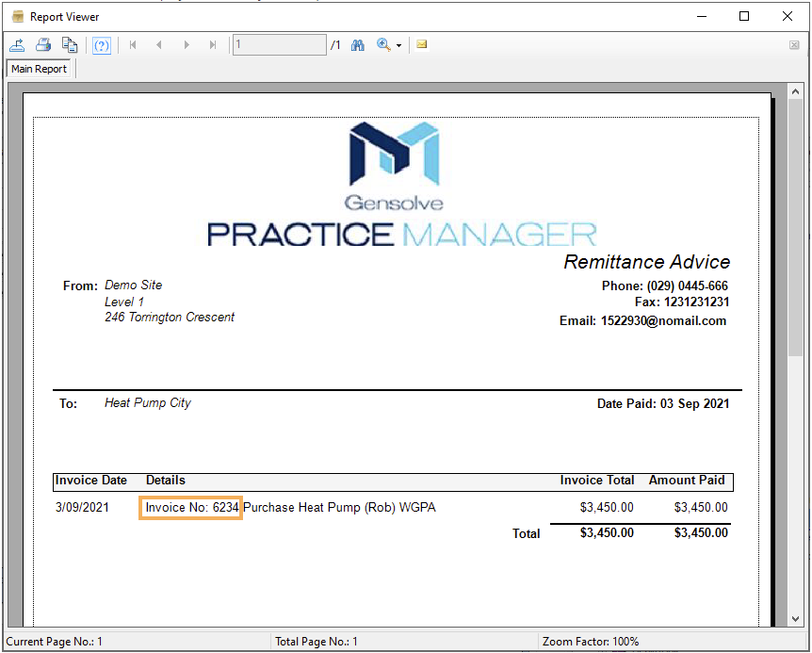Screen dimensions: 812x653
Task: Click the envelope email icon
Action: (421, 44)
